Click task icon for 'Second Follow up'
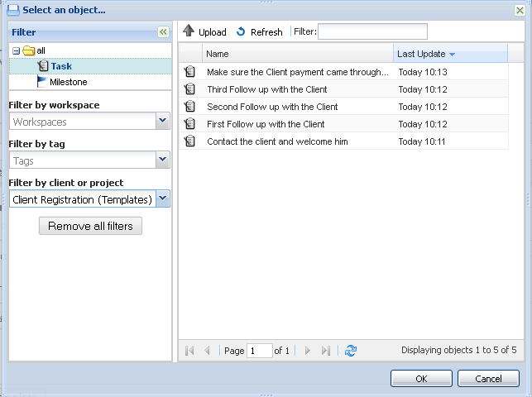 point(189,107)
